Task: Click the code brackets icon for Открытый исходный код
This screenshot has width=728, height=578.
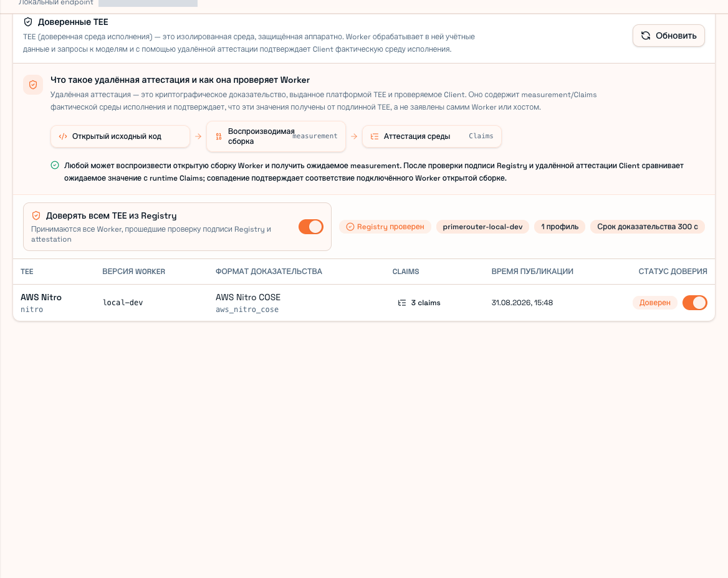Action: [x=63, y=136]
